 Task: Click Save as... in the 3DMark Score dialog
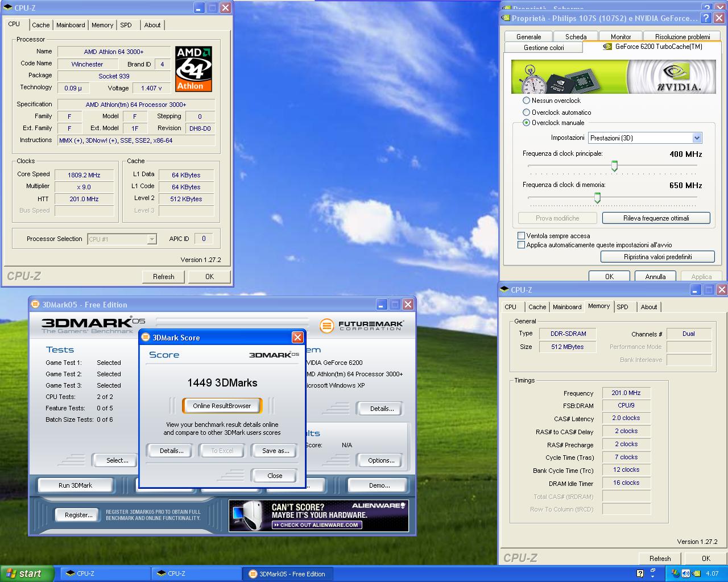click(x=276, y=451)
